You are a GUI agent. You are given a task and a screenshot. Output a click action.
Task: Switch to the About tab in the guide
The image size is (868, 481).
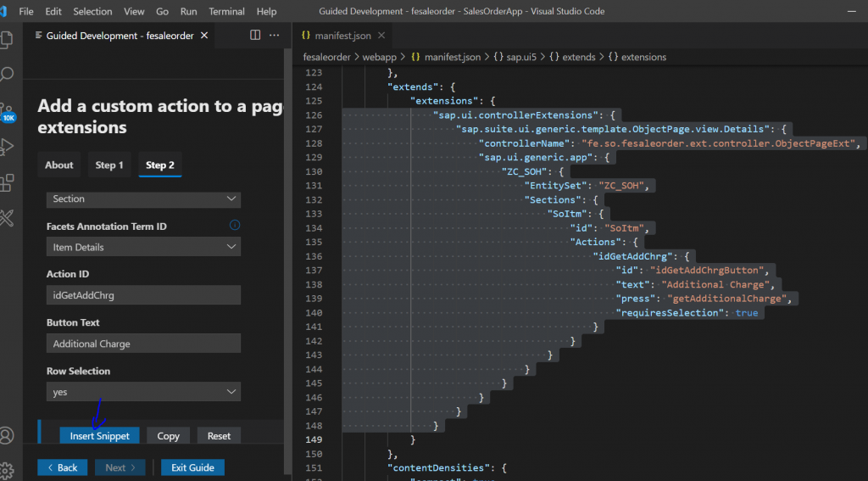[x=59, y=165]
